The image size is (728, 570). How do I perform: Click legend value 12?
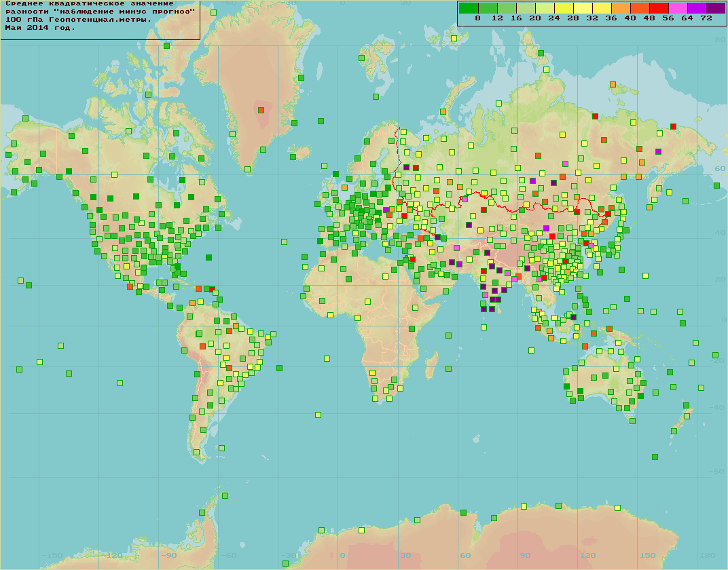[497, 18]
